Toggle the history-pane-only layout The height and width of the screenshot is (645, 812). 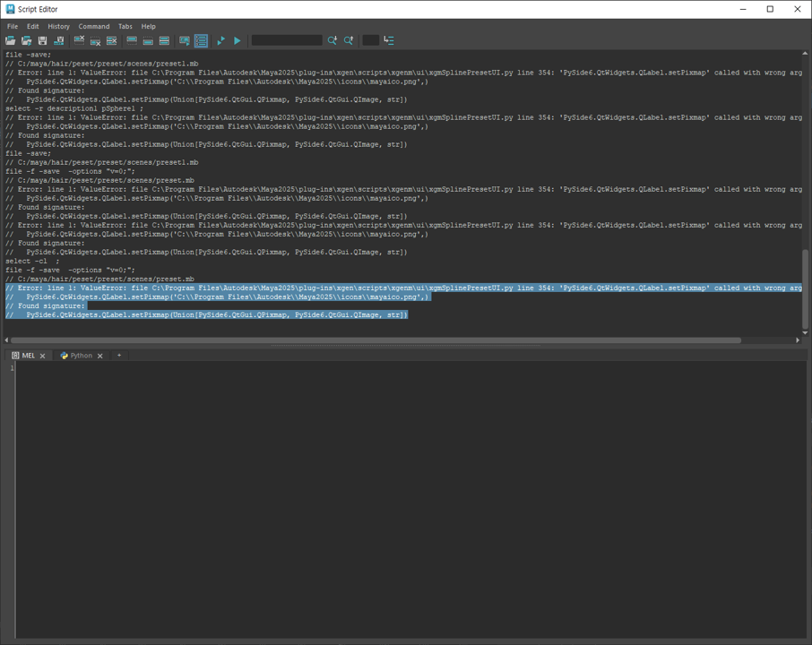tap(132, 40)
